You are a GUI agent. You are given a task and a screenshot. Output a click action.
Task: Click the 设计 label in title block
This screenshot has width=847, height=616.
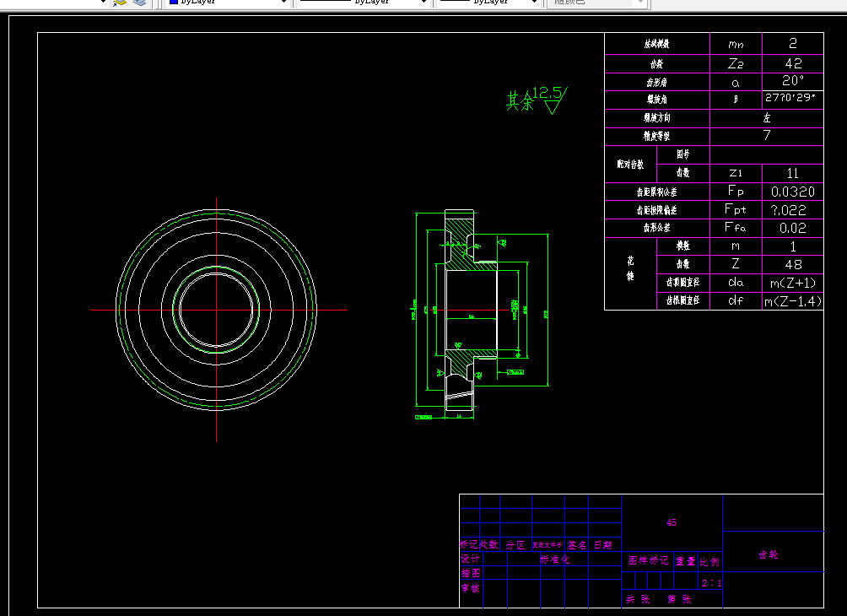470,559
